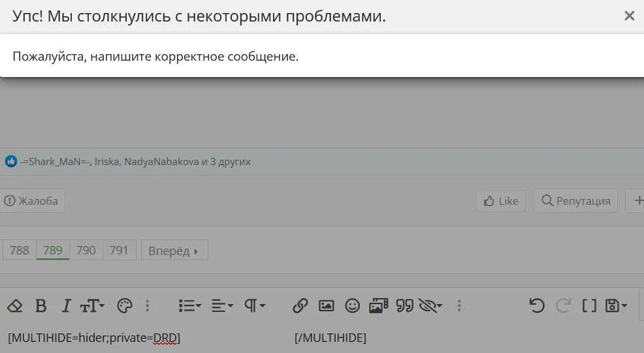
Task: Click the Like button
Action: tap(501, 201)
